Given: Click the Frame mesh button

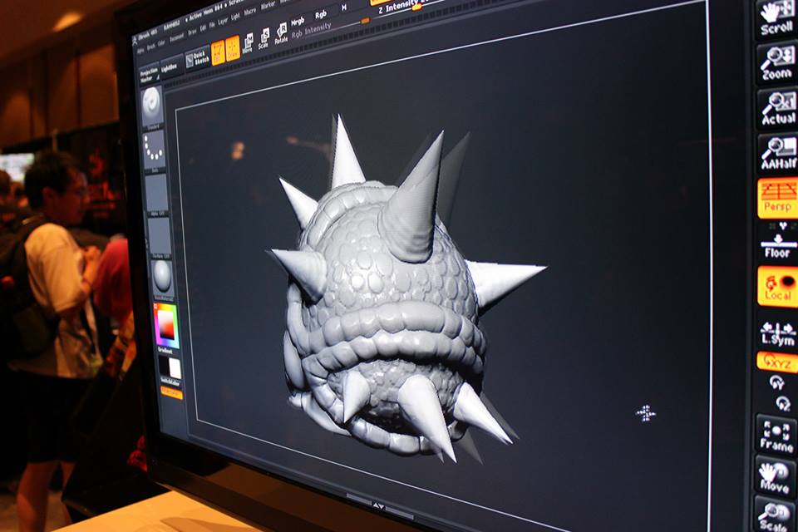Looking at the screenshot, I should tap(776, 434).
